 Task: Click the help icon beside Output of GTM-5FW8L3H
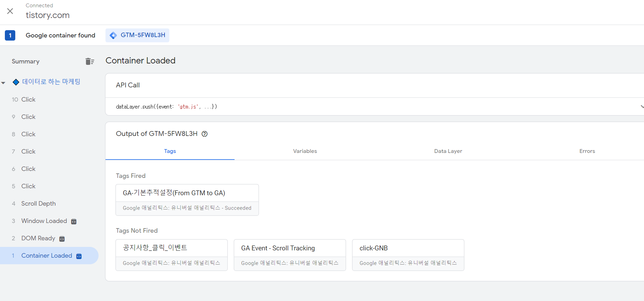point(205,134)
